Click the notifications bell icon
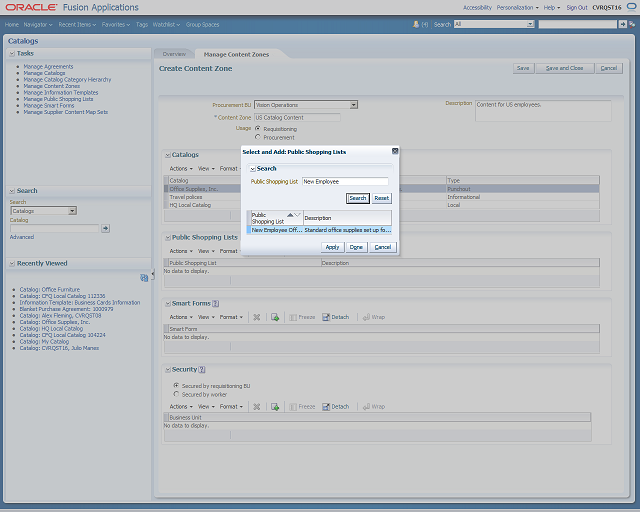 pyautogui.click(x=416, y=24)
